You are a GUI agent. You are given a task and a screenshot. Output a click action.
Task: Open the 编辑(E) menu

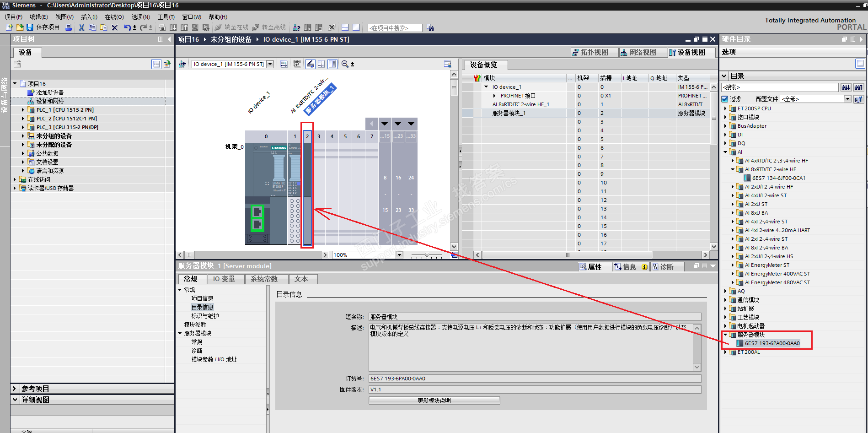(39, 17)
